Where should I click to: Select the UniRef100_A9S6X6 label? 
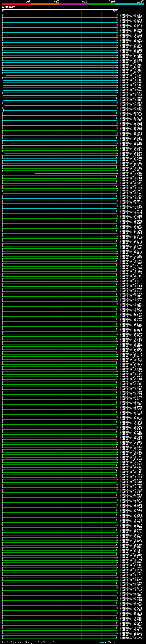[x=131, y=75]
